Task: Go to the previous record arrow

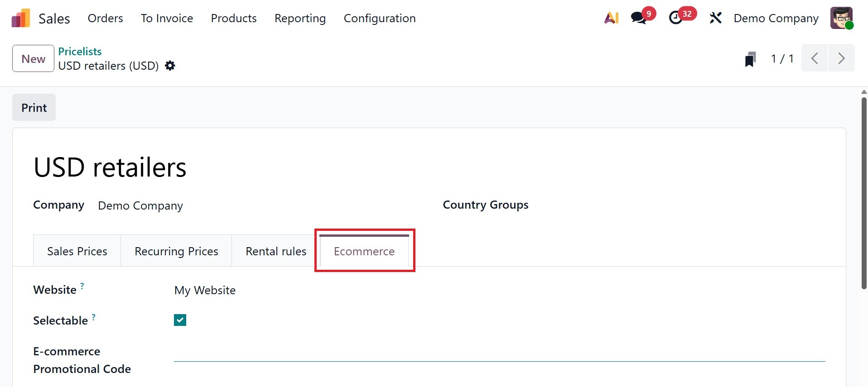Action: [815, 58]
